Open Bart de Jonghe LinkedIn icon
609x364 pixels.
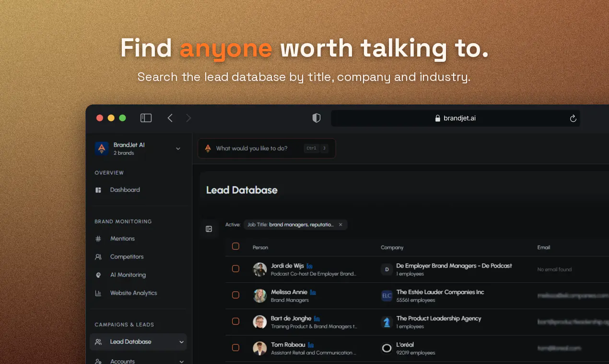tap(316, 318)
